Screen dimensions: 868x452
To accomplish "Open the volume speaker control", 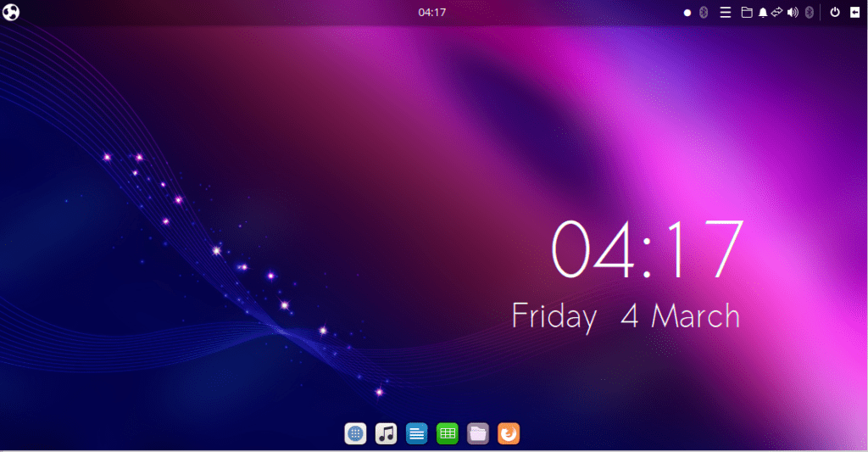I will [x=793, y=12].
